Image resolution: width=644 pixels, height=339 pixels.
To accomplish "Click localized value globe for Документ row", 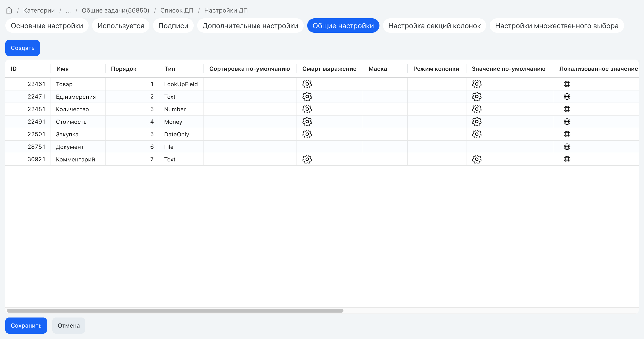I will point(567,146).
